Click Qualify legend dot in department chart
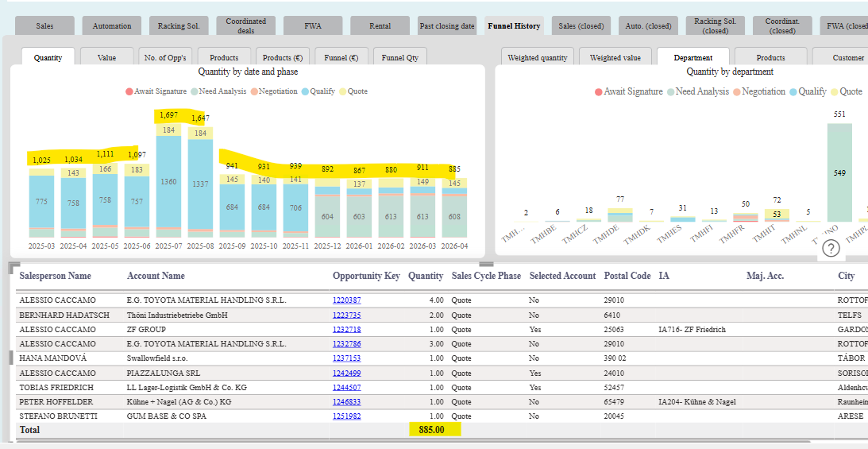868x449 pixels. 794,92
